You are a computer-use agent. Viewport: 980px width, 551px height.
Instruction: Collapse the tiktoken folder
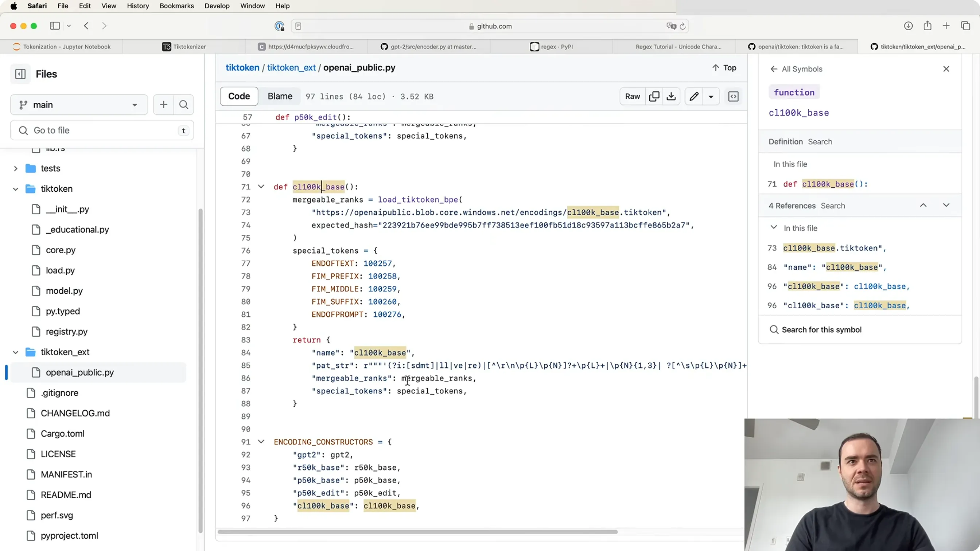click(x=16, y=189)
